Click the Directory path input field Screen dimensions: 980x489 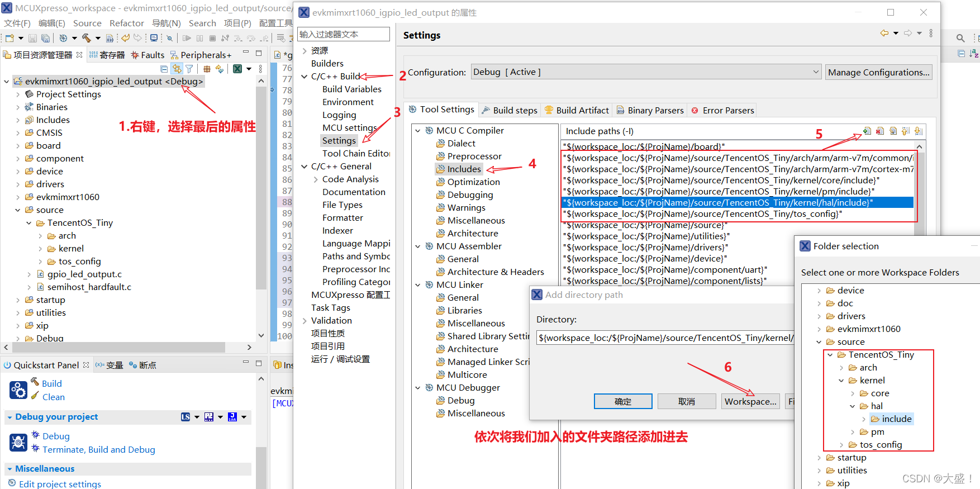[x=665, y=338]
